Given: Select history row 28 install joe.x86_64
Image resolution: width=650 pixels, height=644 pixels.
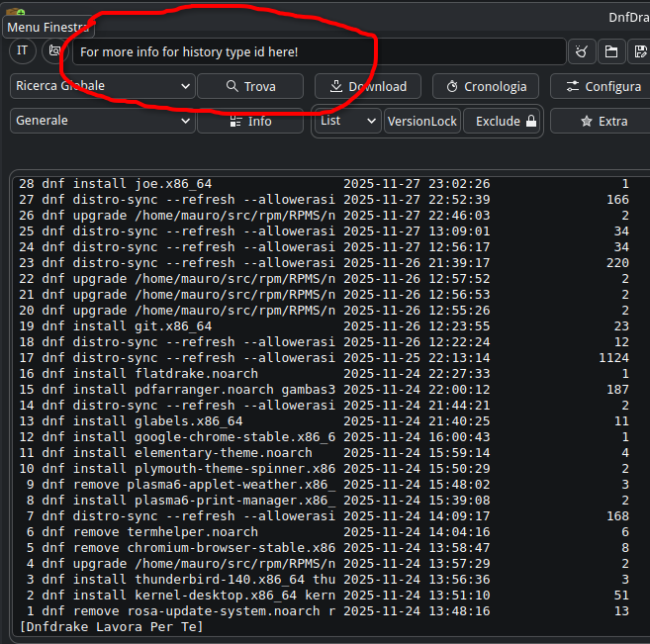Looking at the screenshot, I should point(324,184).
